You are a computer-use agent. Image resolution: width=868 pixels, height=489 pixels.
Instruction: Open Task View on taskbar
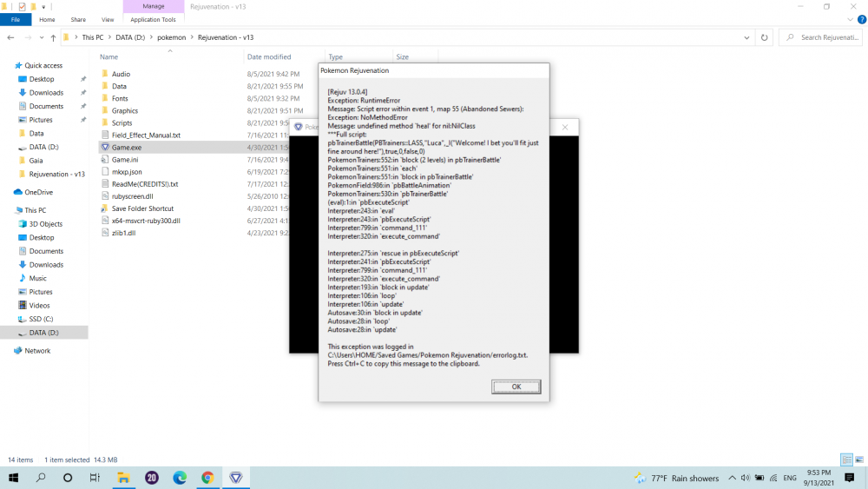point(95,478)
